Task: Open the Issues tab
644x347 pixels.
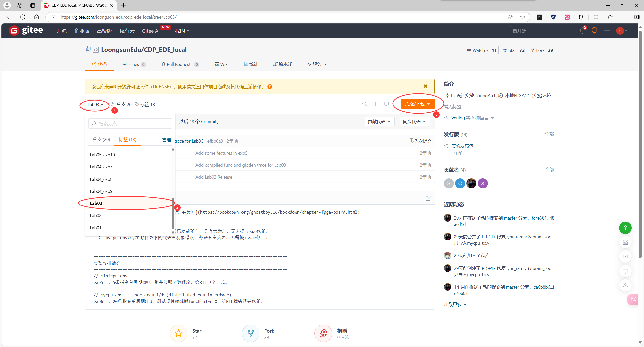Action: (x=134, y=64)
